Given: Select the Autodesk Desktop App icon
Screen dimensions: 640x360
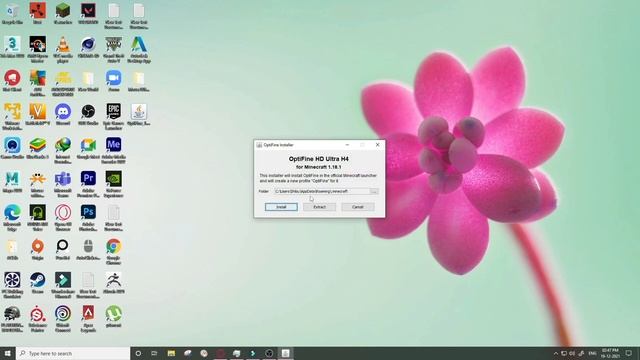Looking at the screenshot, I should coord(139,49).
